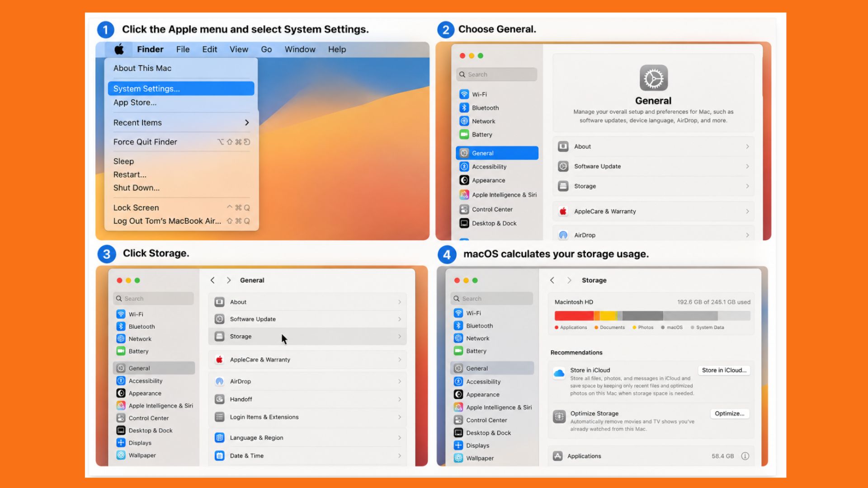Click the Optimize Storage icon in step 4
Viewport: 868px width, 488px height.
[x=559, y=417]
